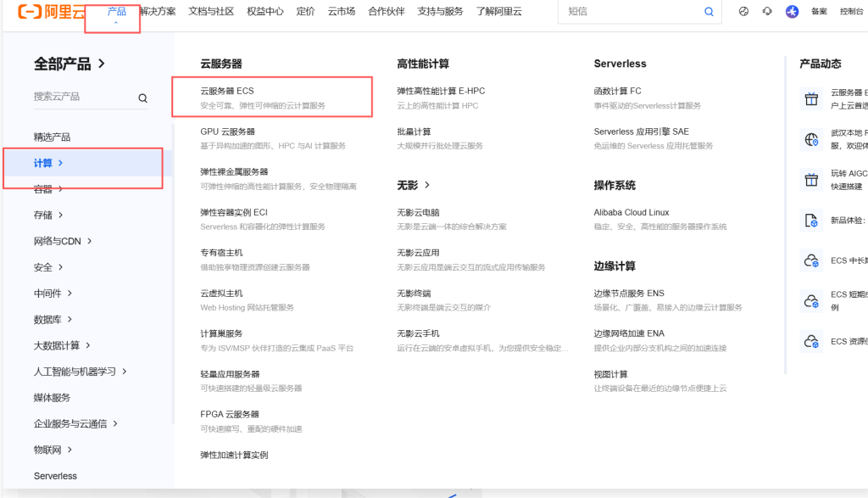Open the 解决方案 top navigation menu
The image size is (868, 498).
click(x=158, y=12)
